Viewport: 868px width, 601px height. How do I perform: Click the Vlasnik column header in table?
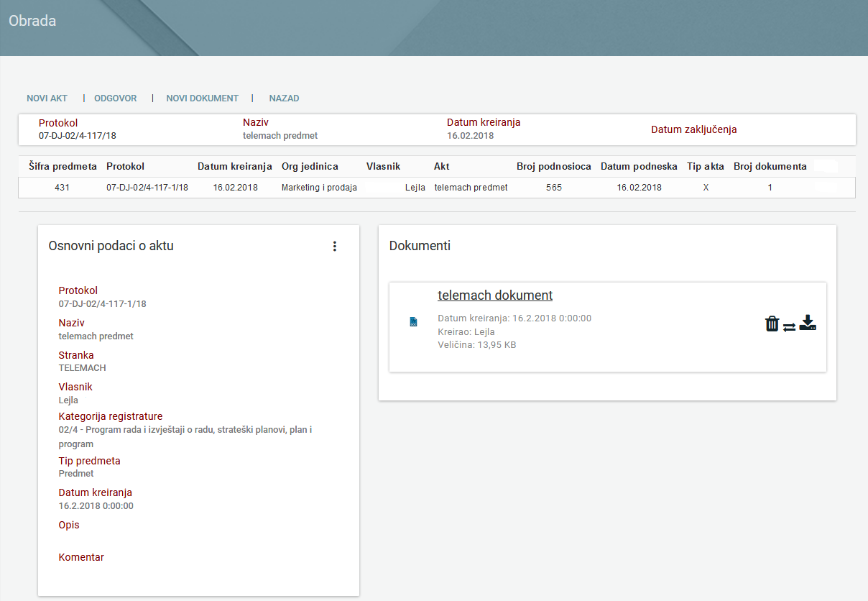(383, 166)
